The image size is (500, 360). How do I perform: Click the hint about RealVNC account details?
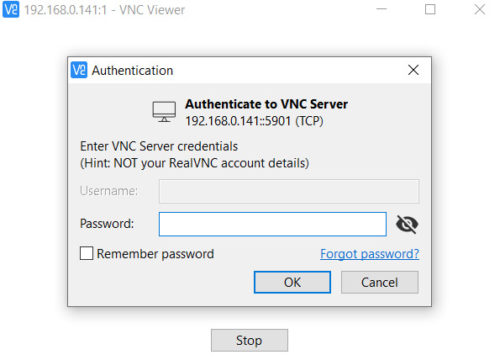195,163
